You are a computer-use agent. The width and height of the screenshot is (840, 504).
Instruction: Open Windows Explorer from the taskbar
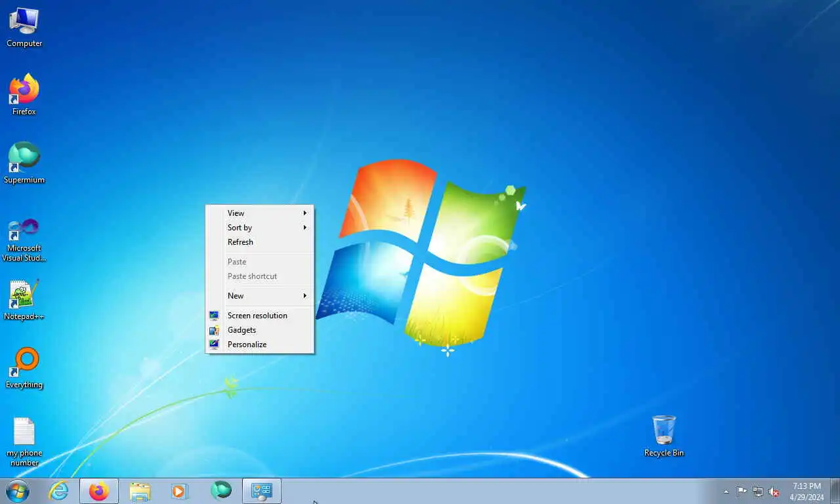coord(140,491)
